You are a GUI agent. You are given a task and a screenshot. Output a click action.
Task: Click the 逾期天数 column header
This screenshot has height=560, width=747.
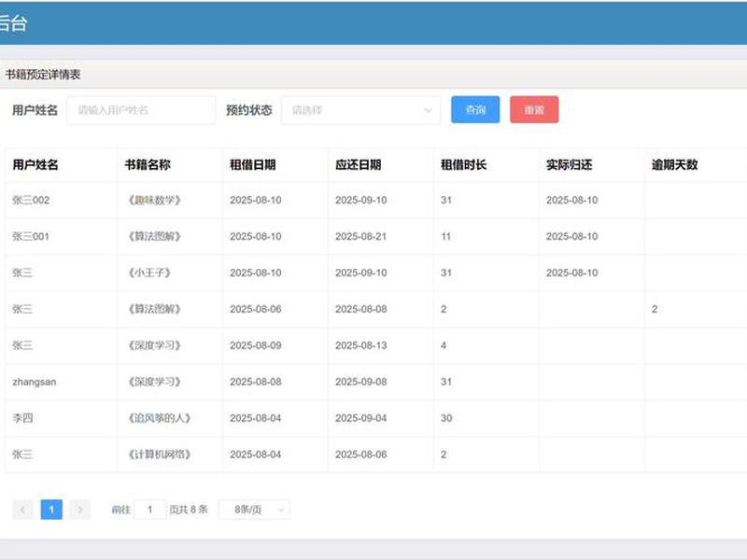674,165
